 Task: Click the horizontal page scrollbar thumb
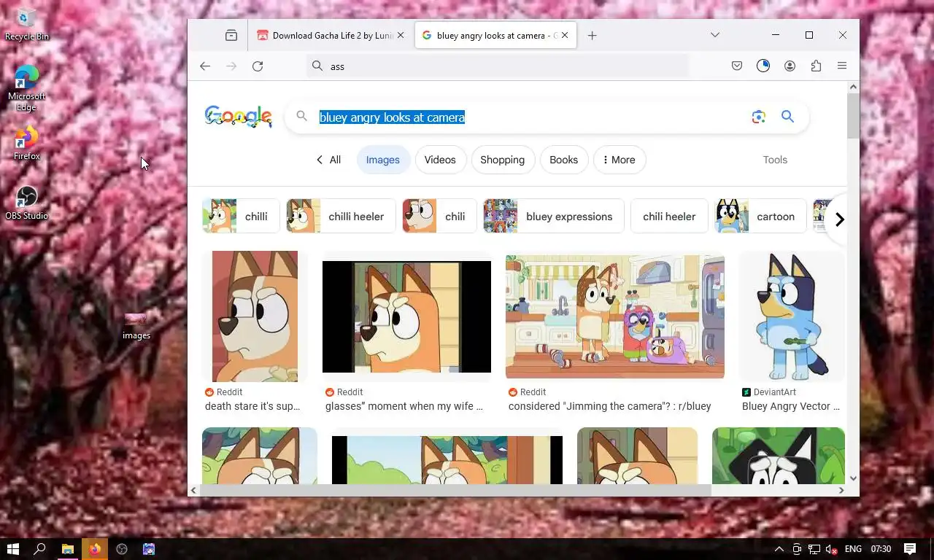pyautogui.click(x=455, y=491)
